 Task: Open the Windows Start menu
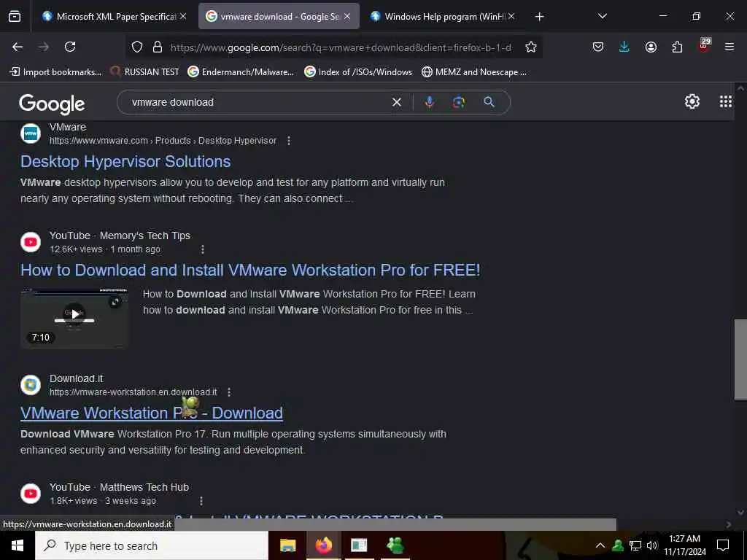[18, 545]
